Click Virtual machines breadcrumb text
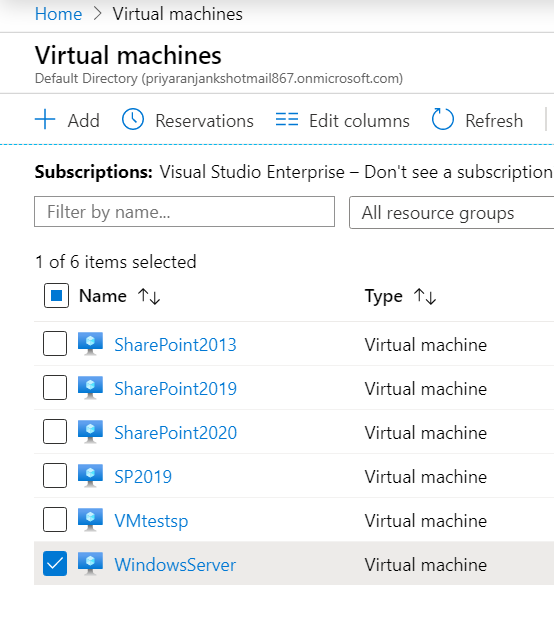 pyautogui.click(x=177, y=14)
